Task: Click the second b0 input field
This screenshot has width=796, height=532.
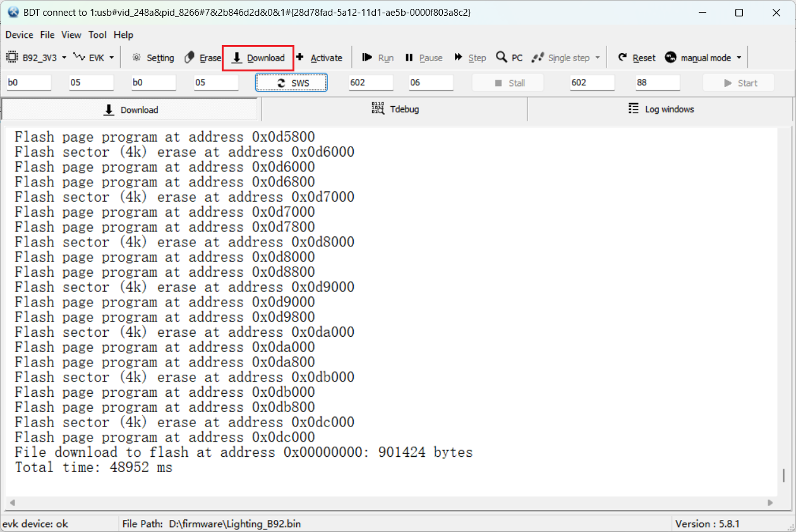Action: pos(154,83)
